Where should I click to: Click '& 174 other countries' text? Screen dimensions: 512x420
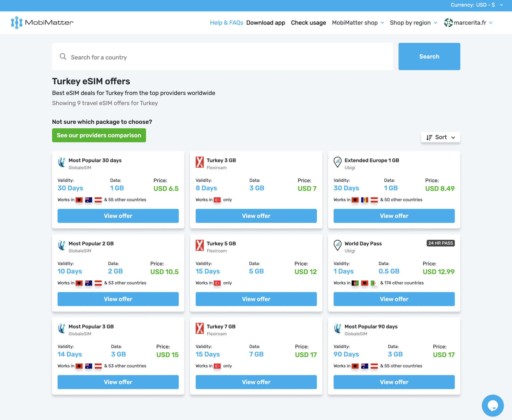pos(402,283)
